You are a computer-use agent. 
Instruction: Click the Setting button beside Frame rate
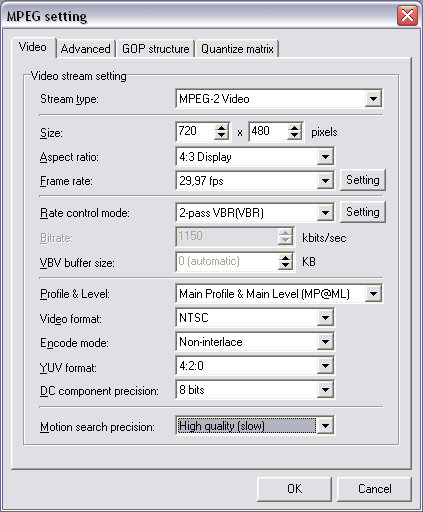click(x=363, y=180)
